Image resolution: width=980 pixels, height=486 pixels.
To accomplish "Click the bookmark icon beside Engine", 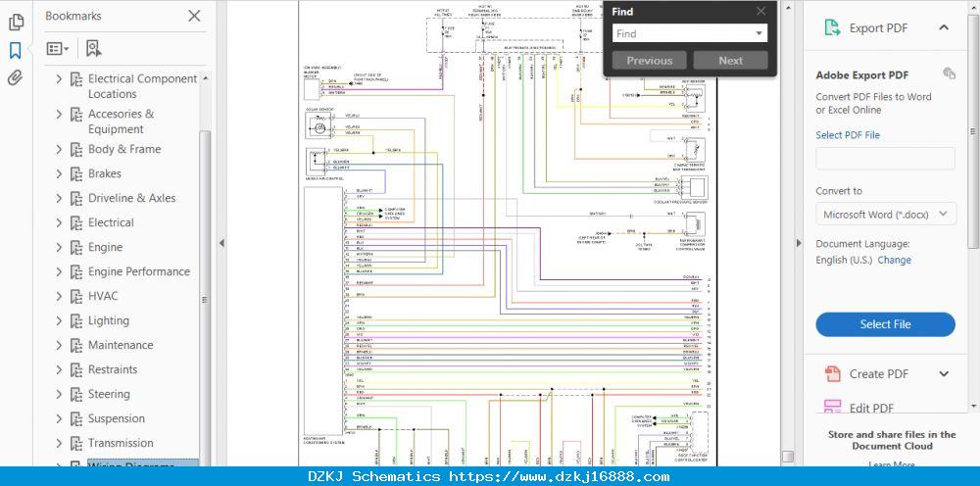I will [x=76, y=247].
